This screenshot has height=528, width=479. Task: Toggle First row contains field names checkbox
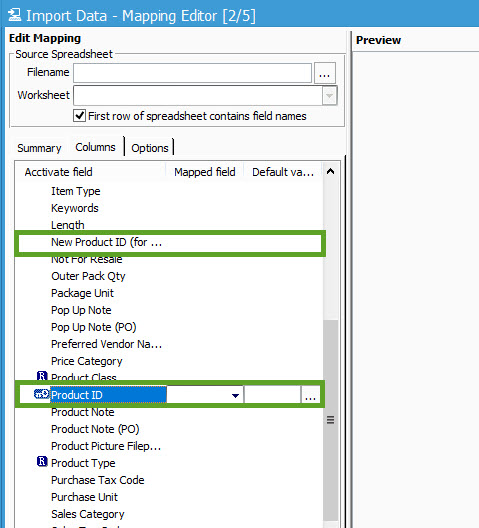tap(79, 116)
